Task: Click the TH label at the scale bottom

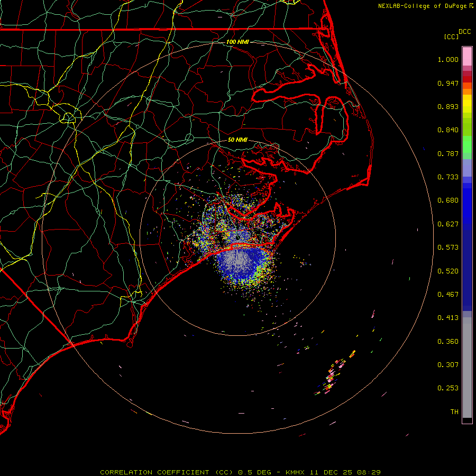Action: point(454,412)
